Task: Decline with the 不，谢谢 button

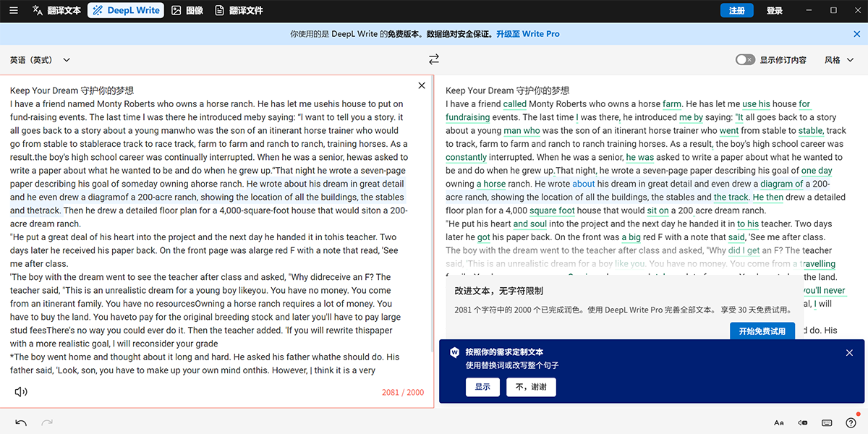Action: coord(531,387)
